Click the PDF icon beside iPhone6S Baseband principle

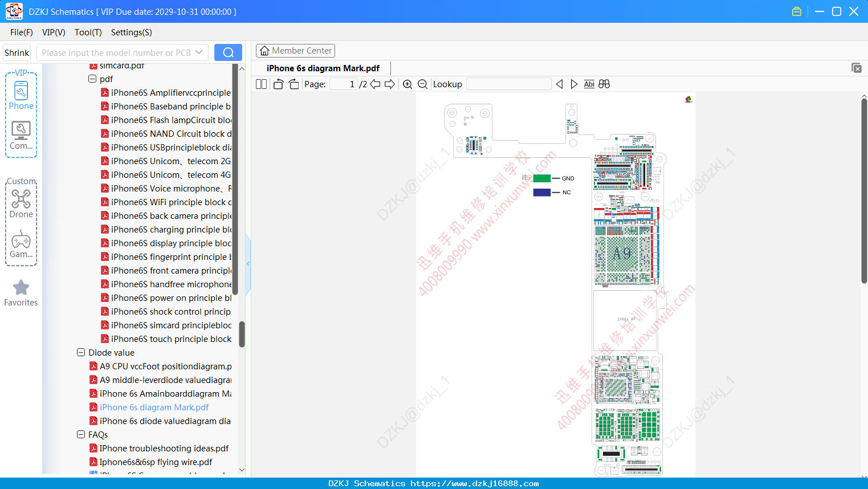tap(105, 106)
